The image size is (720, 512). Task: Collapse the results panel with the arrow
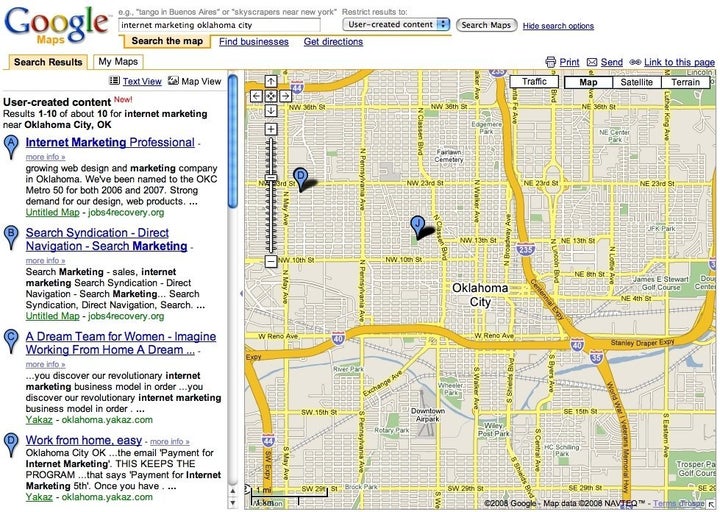tap(241, 293)
